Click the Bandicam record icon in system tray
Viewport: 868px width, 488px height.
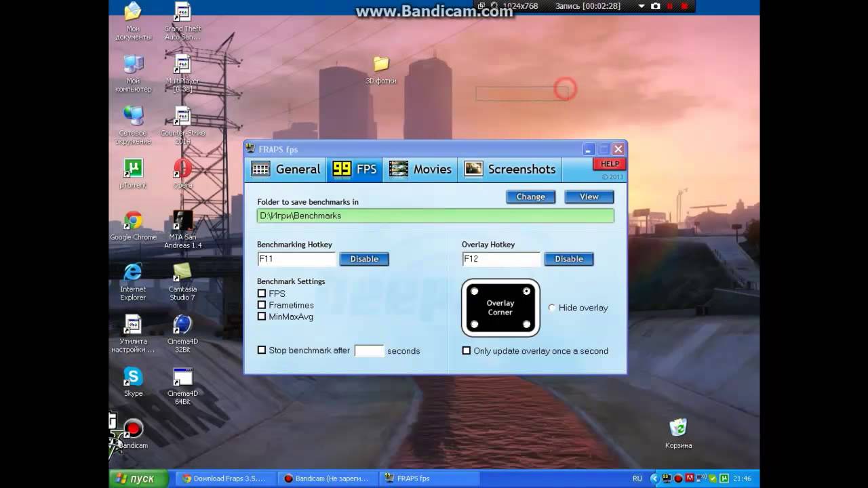click(678, 479)
